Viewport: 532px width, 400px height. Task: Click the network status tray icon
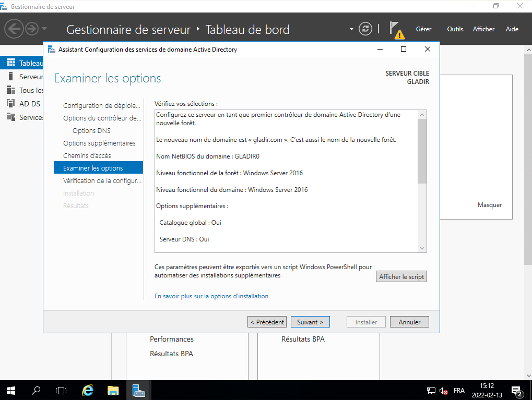pos(431,391)
